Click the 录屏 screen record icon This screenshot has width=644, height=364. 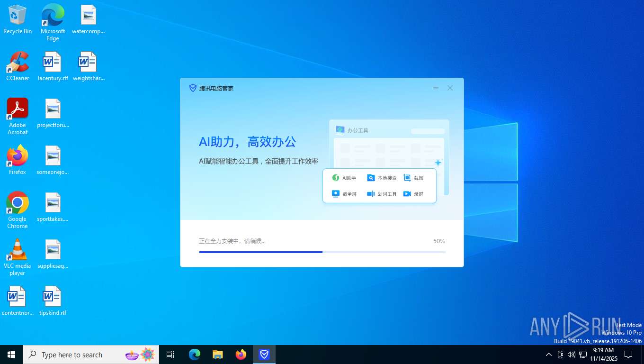click(x=407, y=194)
